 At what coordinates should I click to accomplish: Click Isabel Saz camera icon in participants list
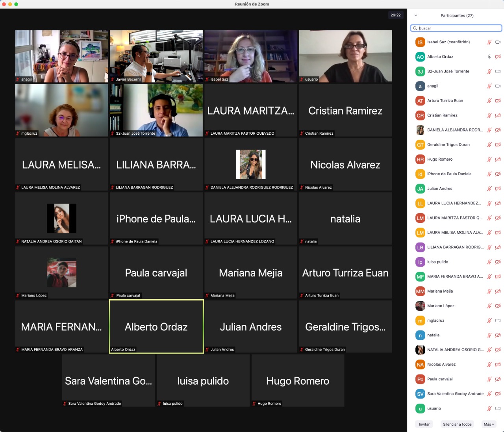coord(498,42)
